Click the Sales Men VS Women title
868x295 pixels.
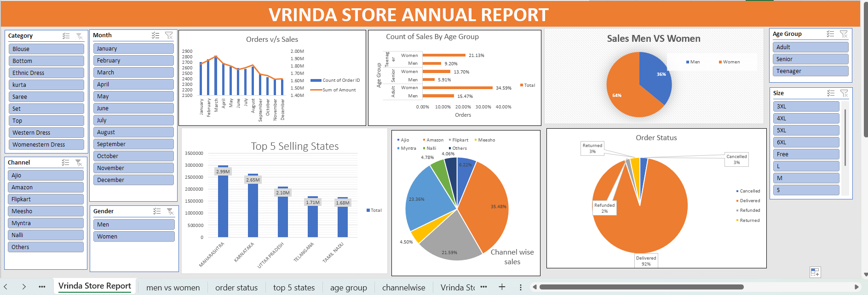(x=654, y=39)
